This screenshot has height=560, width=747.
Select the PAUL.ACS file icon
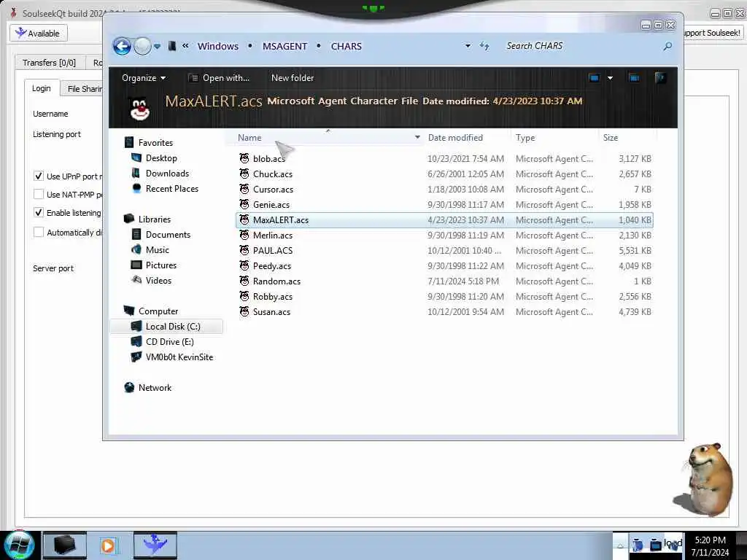(244, 250)
